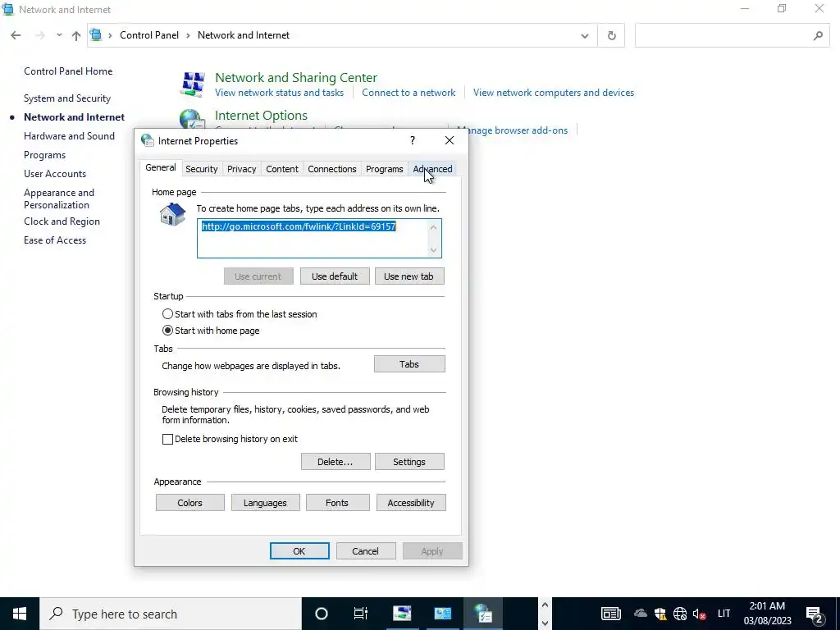Open the clock showing 2:01 AM

pos(767,614)
